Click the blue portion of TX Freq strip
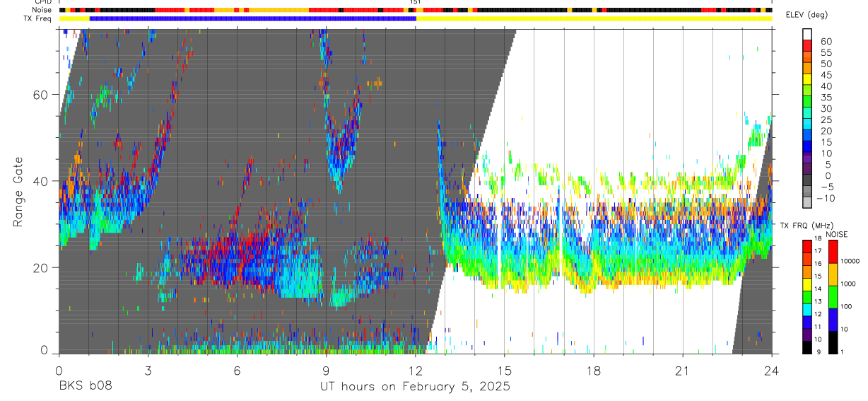This screenshot has height=401, width=868. coord(253,18)
